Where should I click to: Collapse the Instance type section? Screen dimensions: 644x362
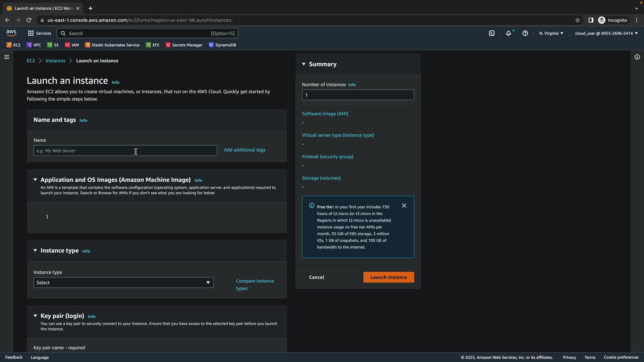35,250
